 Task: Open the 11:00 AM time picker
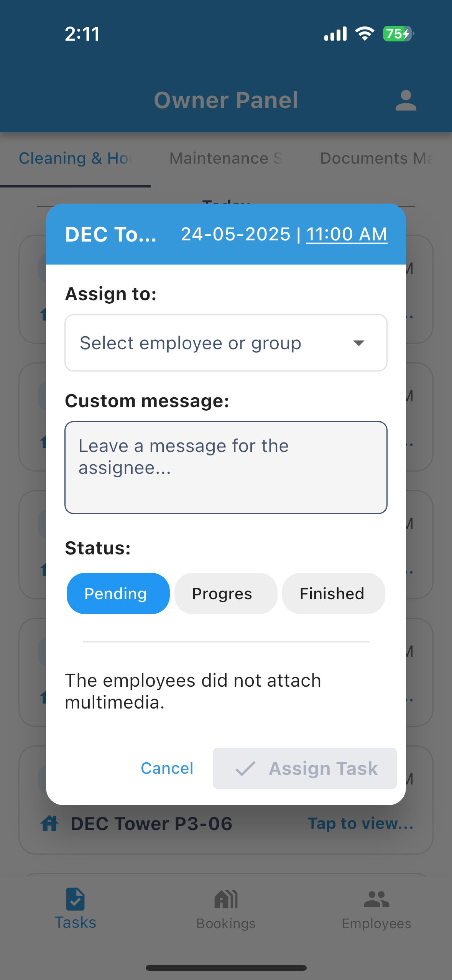(347, 234)
